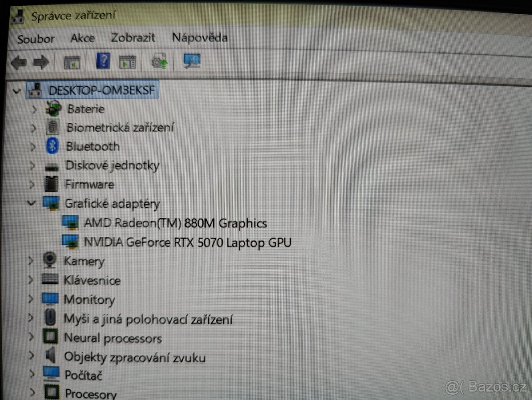Viewport: 532px width, 400px height.
Task: Click the Počítač computer icon
Action: click(51, 374)
